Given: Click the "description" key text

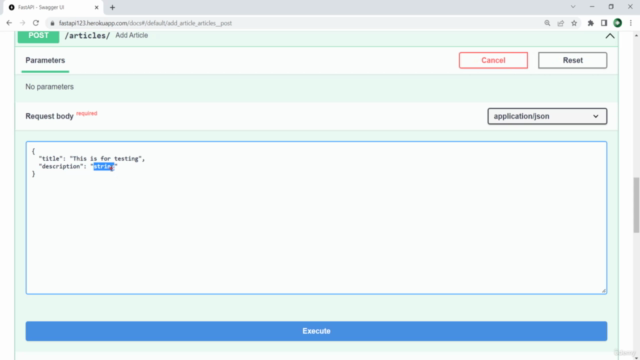Looking at the screenshot, I should (x=61, y=166).
